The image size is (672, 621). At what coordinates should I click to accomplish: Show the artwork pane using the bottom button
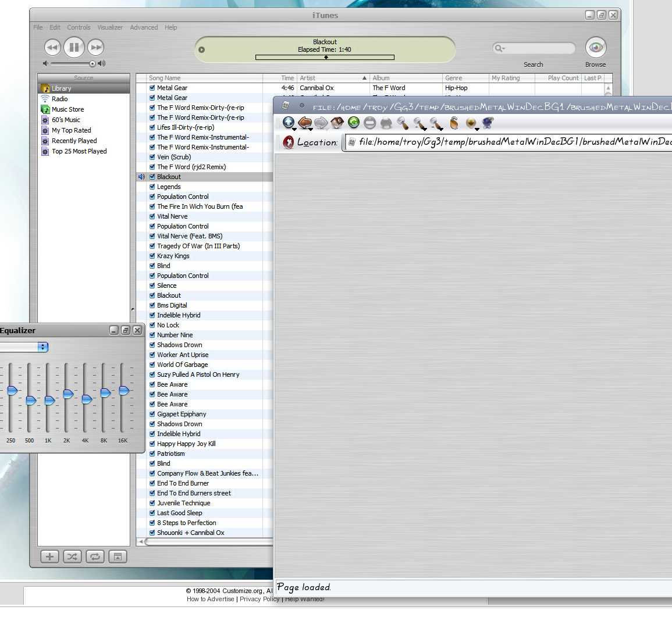(x=118, y=557)
